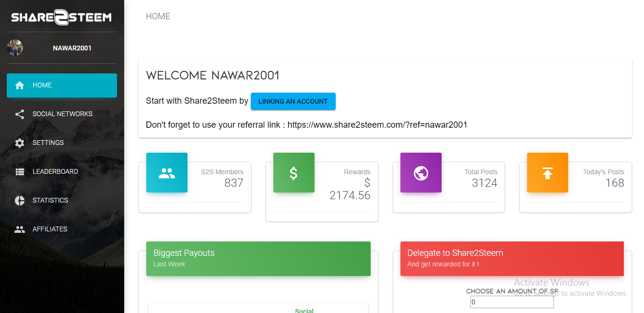Image resolution: width=644 pixels, height=313 pixels.
Task: Select the Total Posts value 3124
Action: pyautogui.click(x=484, y=183)
